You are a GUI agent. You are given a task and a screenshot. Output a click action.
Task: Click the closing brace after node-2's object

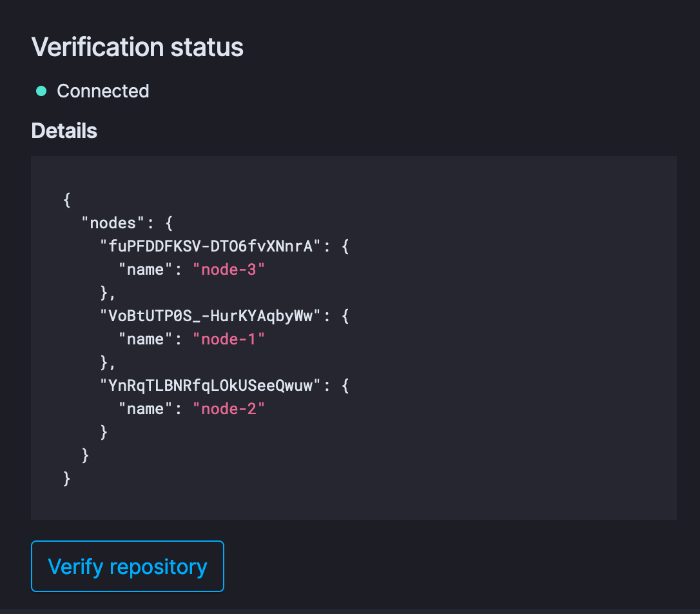(103, 431)
